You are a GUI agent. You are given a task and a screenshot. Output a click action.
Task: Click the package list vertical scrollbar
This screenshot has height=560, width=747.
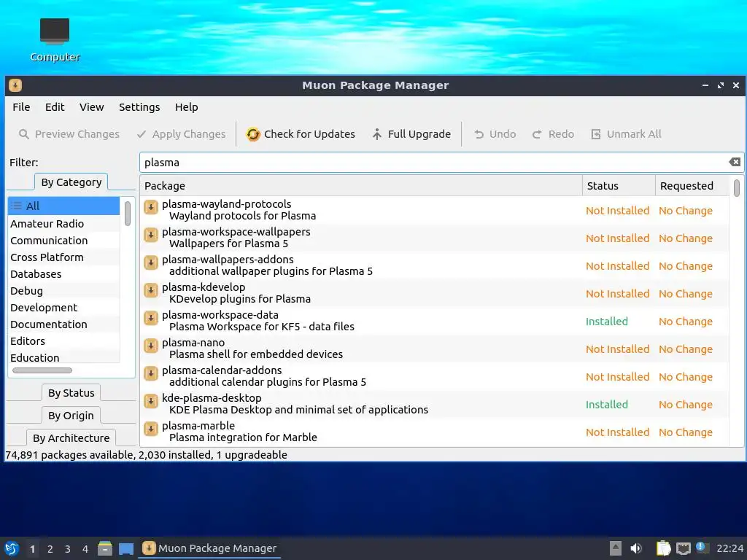(737, 187)
